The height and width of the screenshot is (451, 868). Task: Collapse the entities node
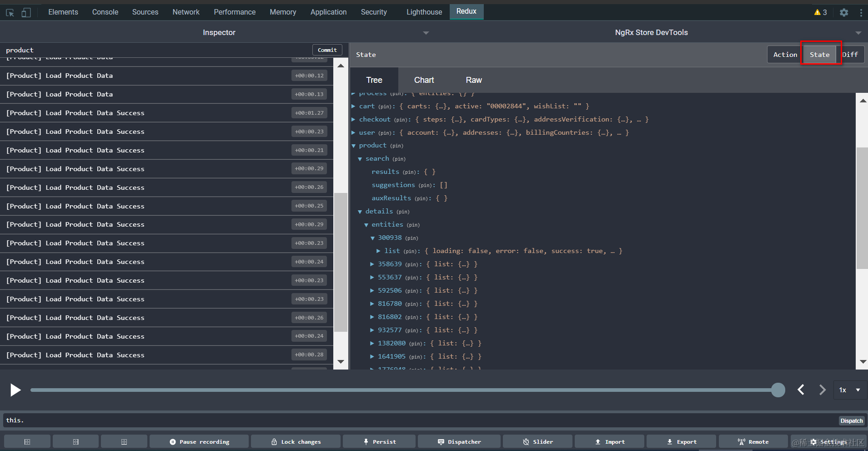[x=366, y=225]
